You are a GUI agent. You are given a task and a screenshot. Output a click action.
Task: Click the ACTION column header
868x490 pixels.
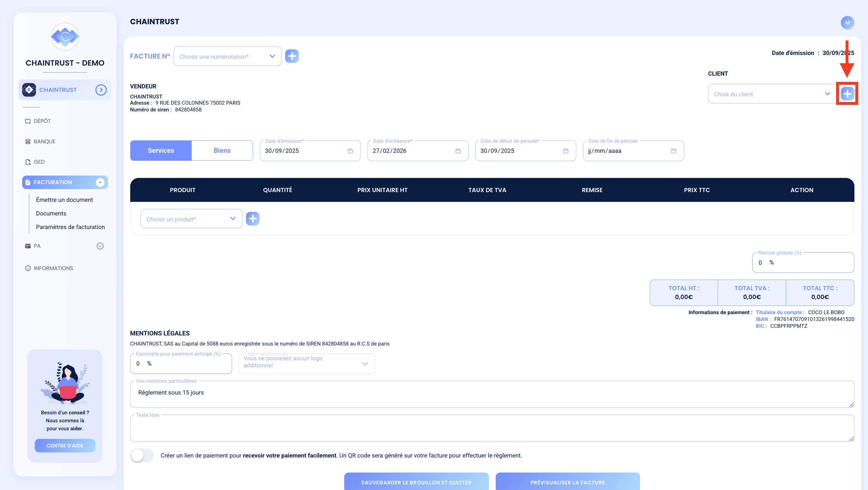(x=802, y=190)
